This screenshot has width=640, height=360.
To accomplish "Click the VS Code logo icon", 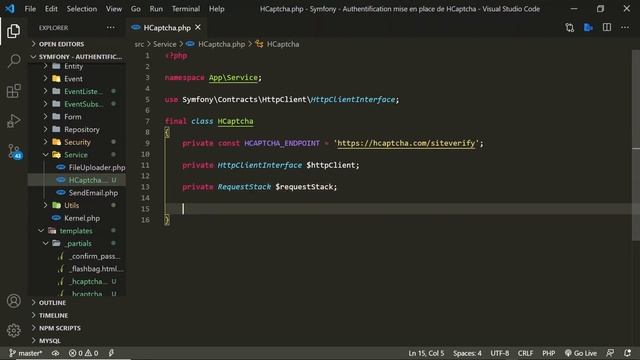I will (x=10, y=9).
